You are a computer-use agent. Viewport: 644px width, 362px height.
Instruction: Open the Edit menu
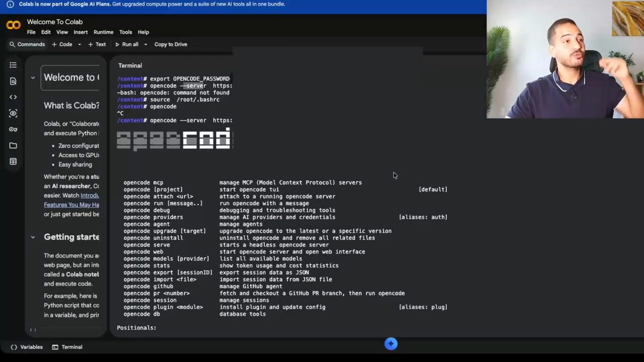click(46, 32)
